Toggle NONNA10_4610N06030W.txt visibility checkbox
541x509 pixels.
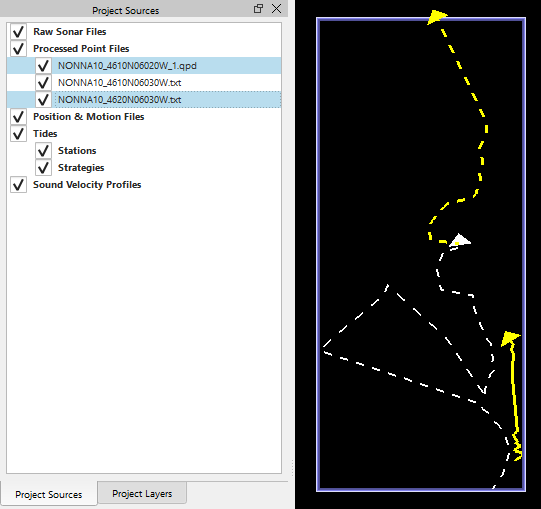click(x=43, y=82)
